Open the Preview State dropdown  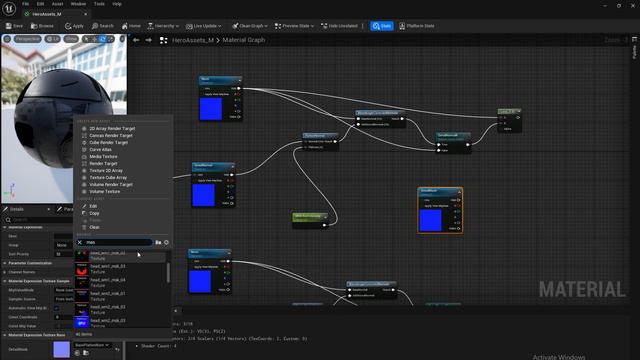coord(294,26)
